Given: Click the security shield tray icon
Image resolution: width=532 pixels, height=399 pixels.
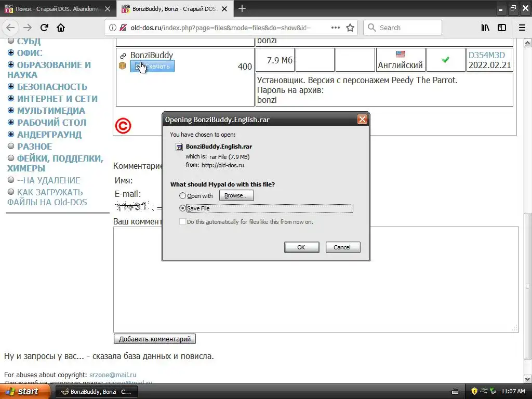Looking at the screenshot, I should coord(474,391).
